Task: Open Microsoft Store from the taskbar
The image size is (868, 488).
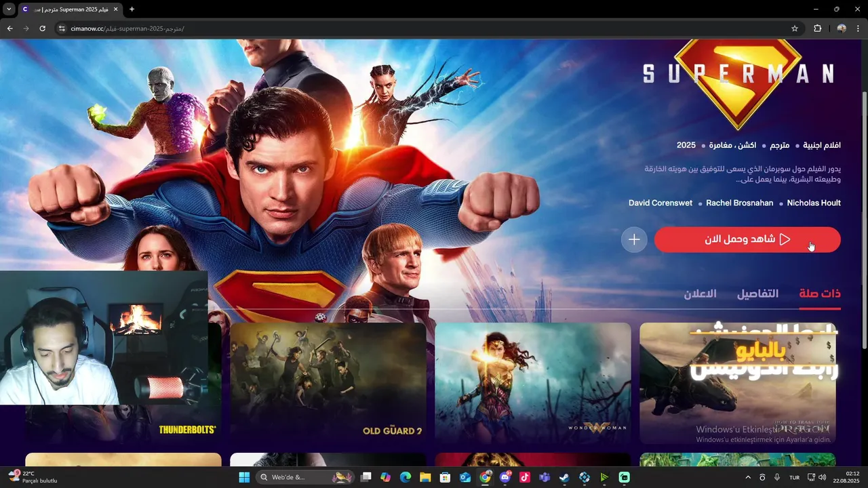Action: [x=445, y=477]
